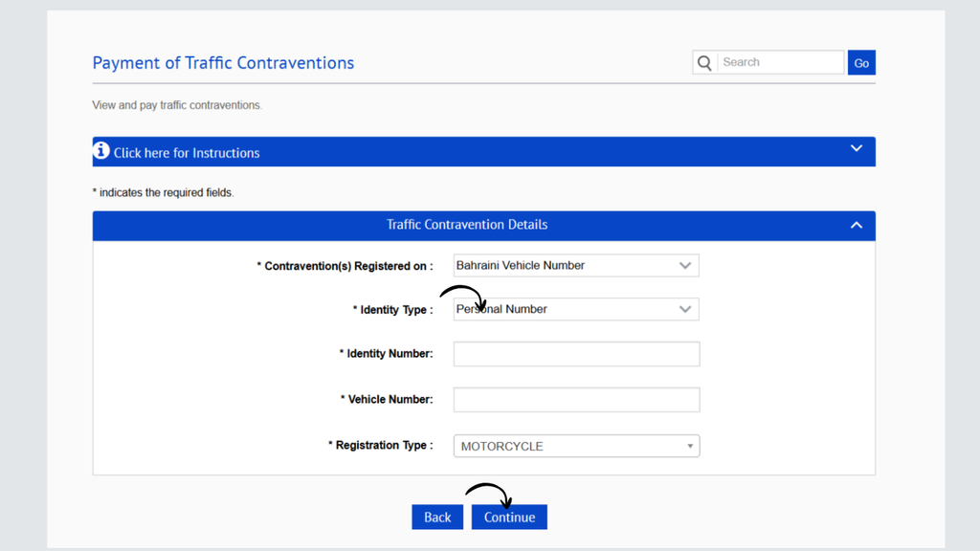Click the Identity Number input field
Viewport: 980px width, 551px height.
point(576,354)
